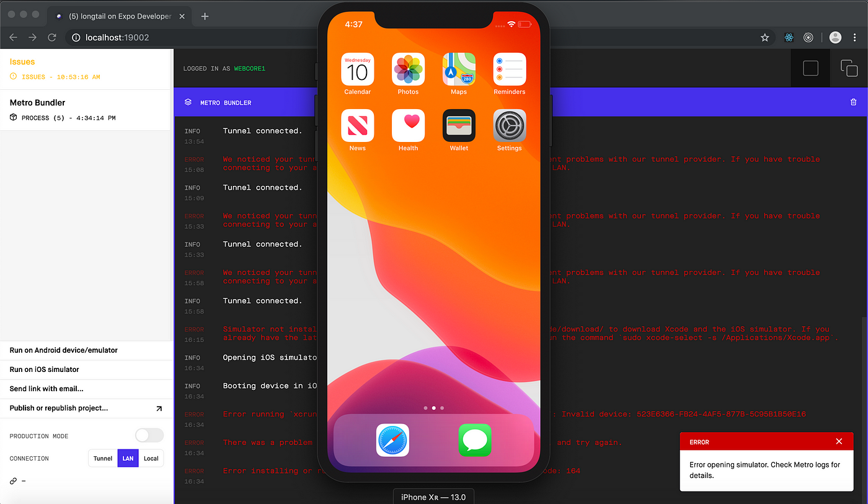
Task: Open Reminders on the simulator home screen
Action: click(510, 69)
